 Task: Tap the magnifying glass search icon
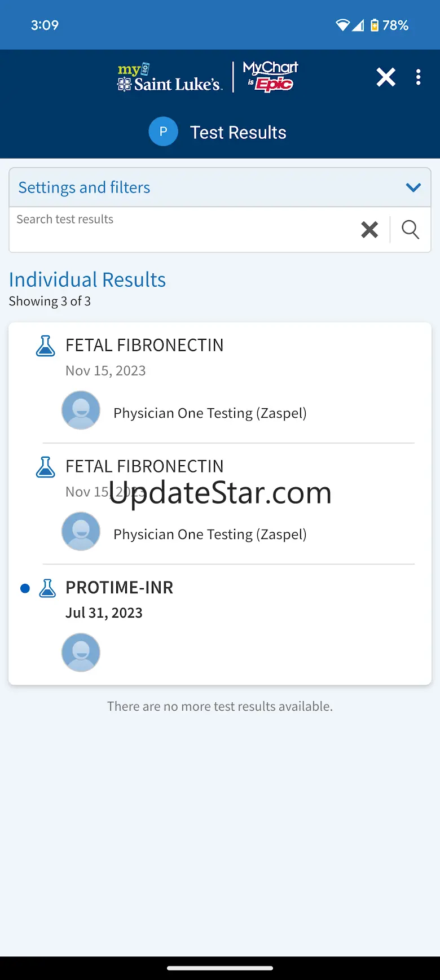click(410, 230)
